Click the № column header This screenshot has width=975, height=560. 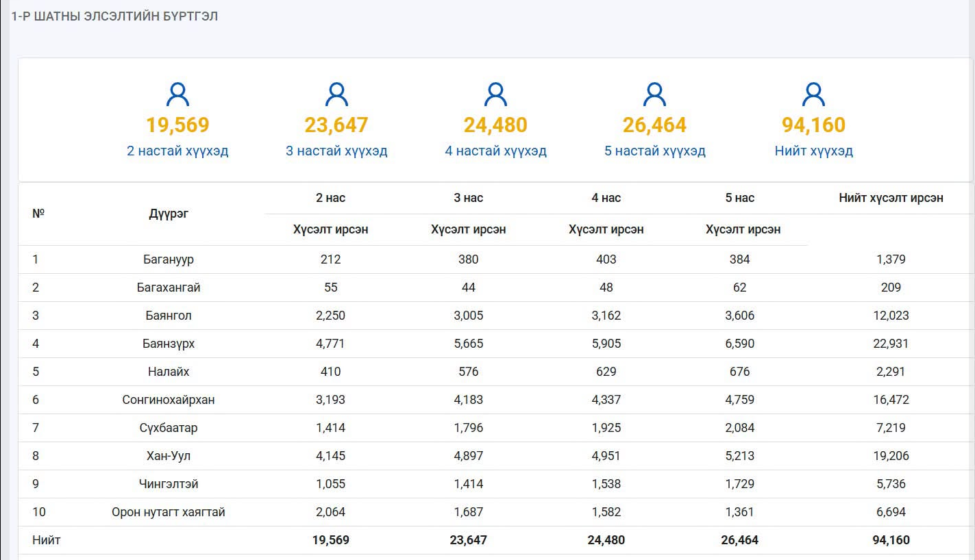38,213
